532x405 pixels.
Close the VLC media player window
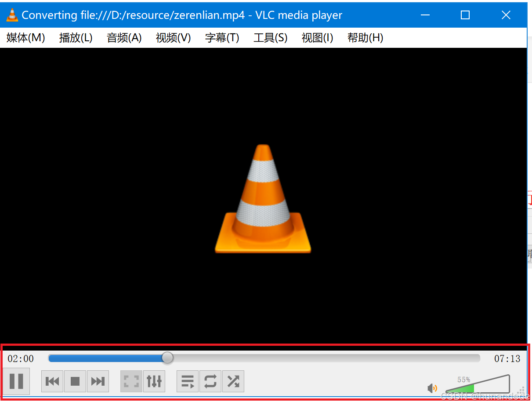tap(506, 15)
